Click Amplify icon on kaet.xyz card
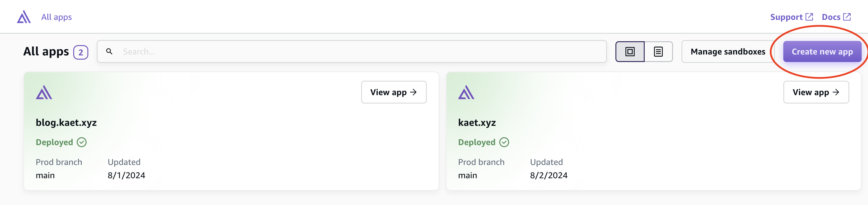This screenshot has height=205, width=868. pos(466,92)
